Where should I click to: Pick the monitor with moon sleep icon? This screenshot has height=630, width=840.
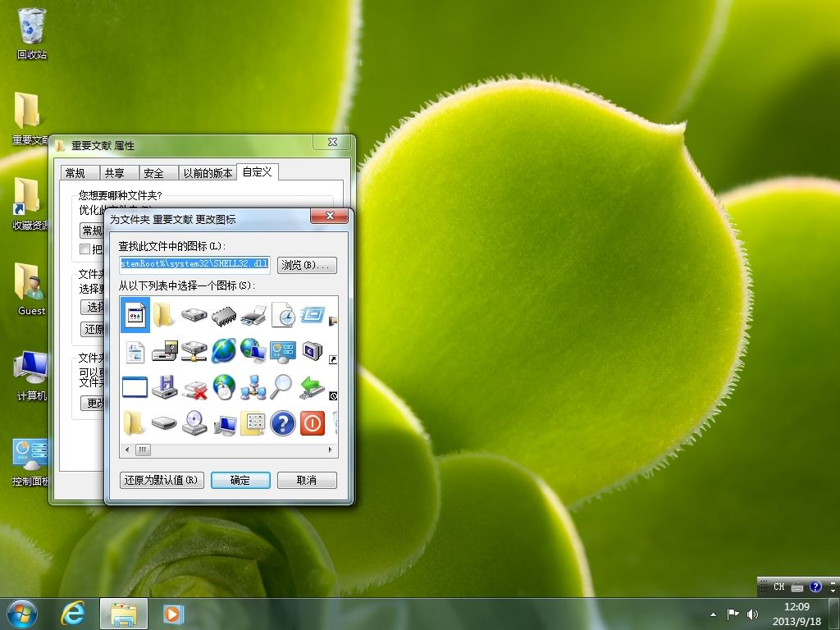point(313,351)
